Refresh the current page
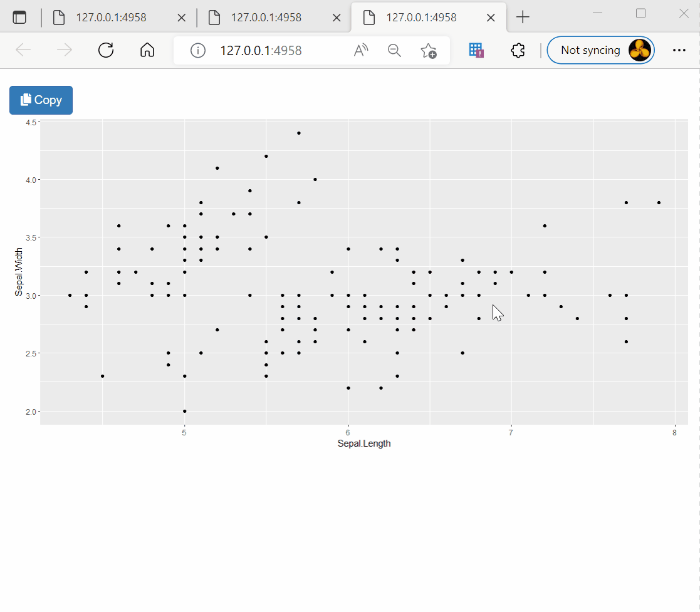 point(105,50)
